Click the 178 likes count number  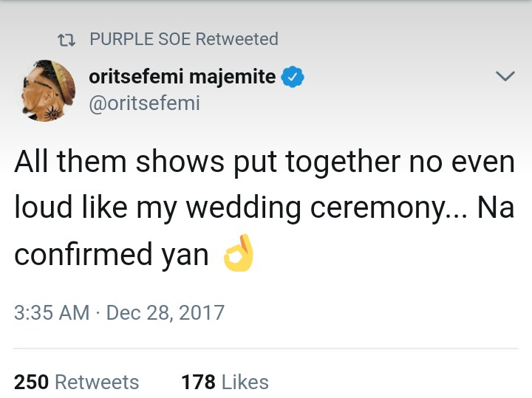(198, 382)
